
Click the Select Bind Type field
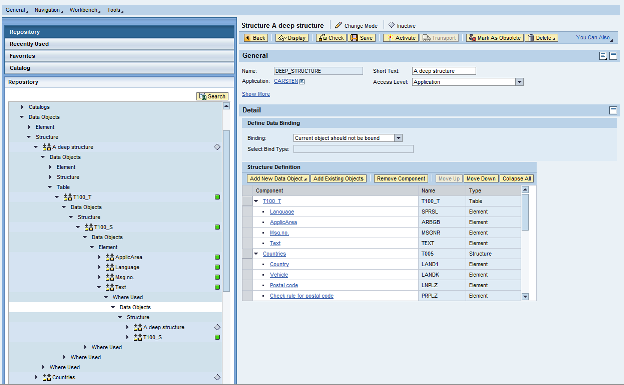(353, 149)
